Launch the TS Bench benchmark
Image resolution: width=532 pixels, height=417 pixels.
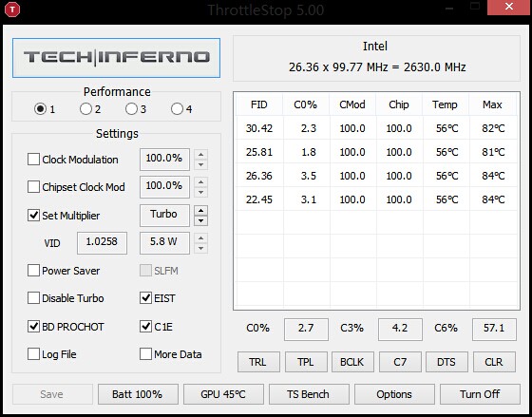point(309,394)
